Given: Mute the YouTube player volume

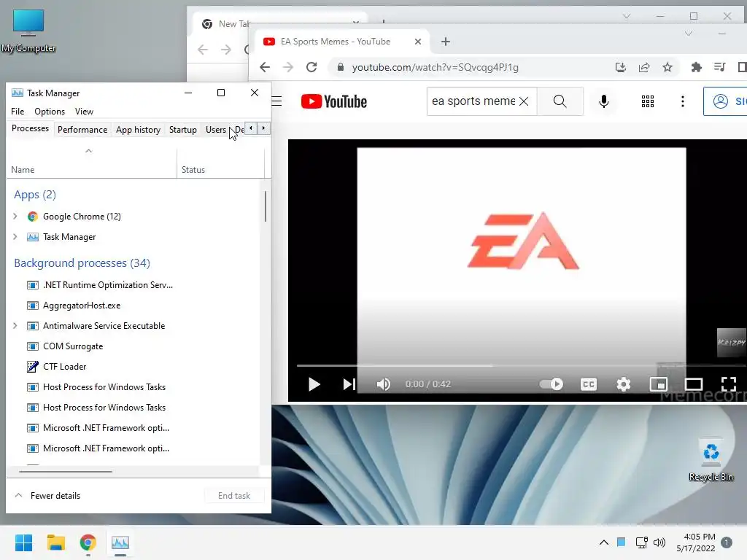Looking at the screenshot, I should [384, 384].
